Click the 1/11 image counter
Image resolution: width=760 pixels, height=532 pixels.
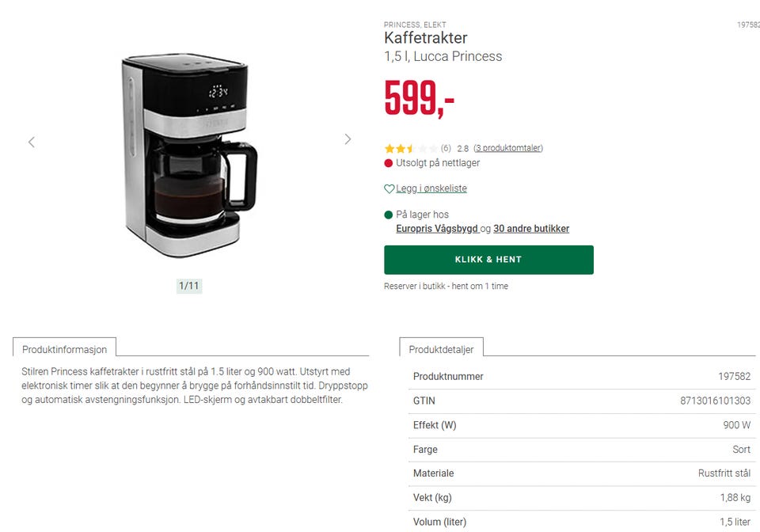[189, 286]
